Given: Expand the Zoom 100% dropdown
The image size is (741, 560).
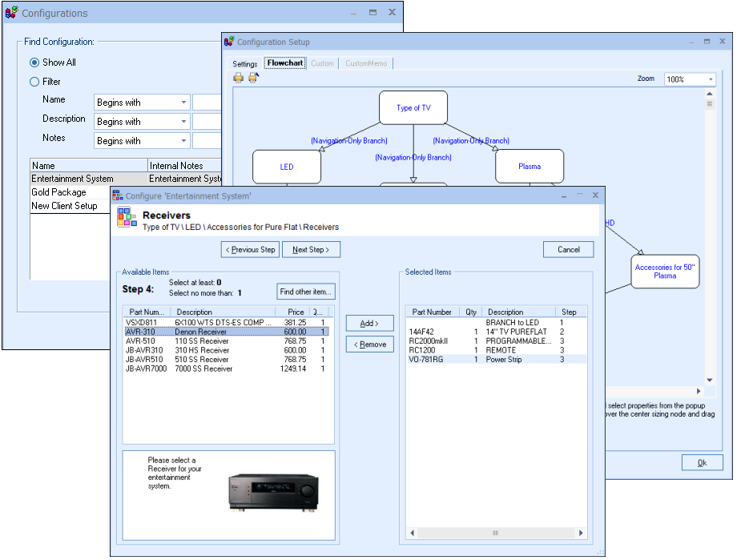Looking at the screenshot, I should [711, 79].
